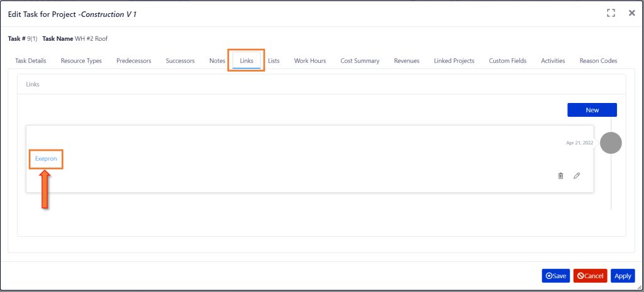Open the Work Hours tab

pos(310,61)
